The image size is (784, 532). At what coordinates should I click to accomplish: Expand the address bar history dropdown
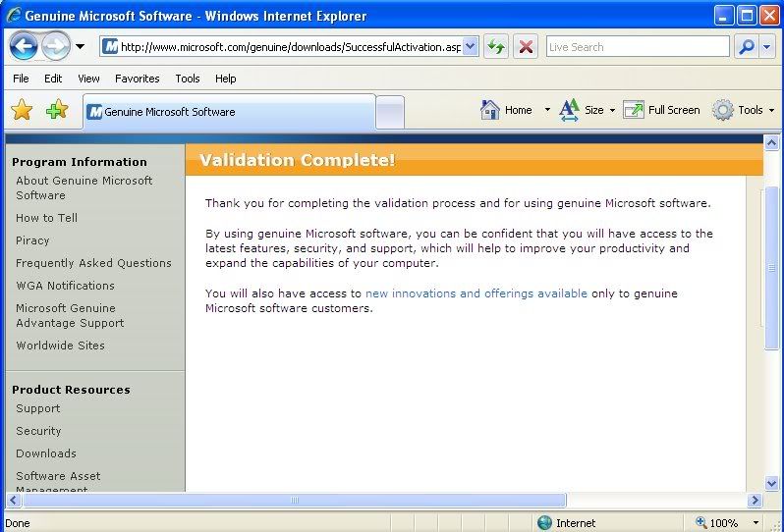[470, 46]
